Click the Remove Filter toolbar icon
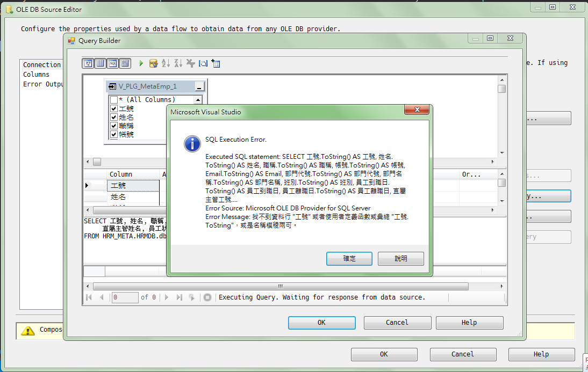Image resolution: width=588 pixels, height=372 pixels. [191, 63]
